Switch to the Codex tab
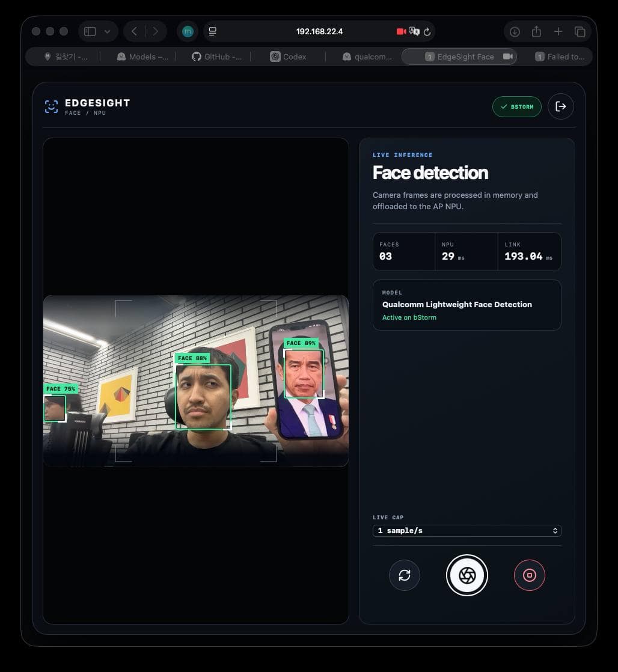This screenshot has width=618, height=672. 288,57
